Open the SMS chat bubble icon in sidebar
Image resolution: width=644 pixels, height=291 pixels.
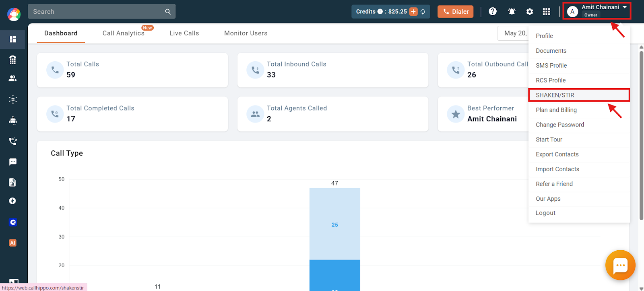13,162
